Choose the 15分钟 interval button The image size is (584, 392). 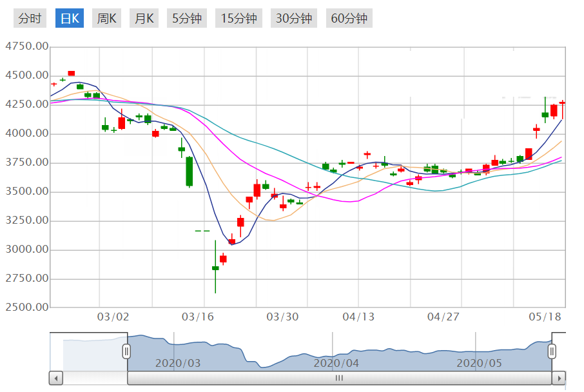point(238,18)
